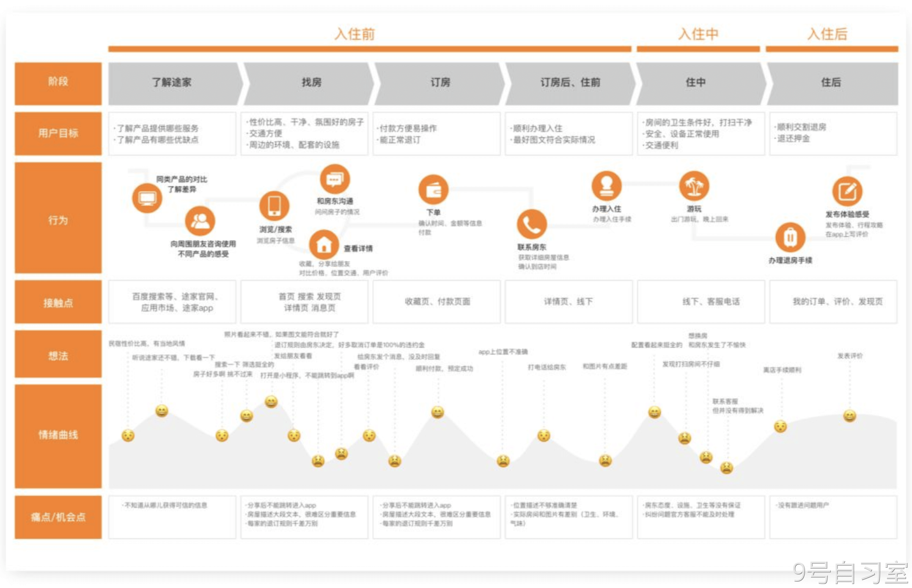Click the 我的订单、评价、发现页 touchpoint cell
This screenshot has height=588, width=912.
[833, 302]
